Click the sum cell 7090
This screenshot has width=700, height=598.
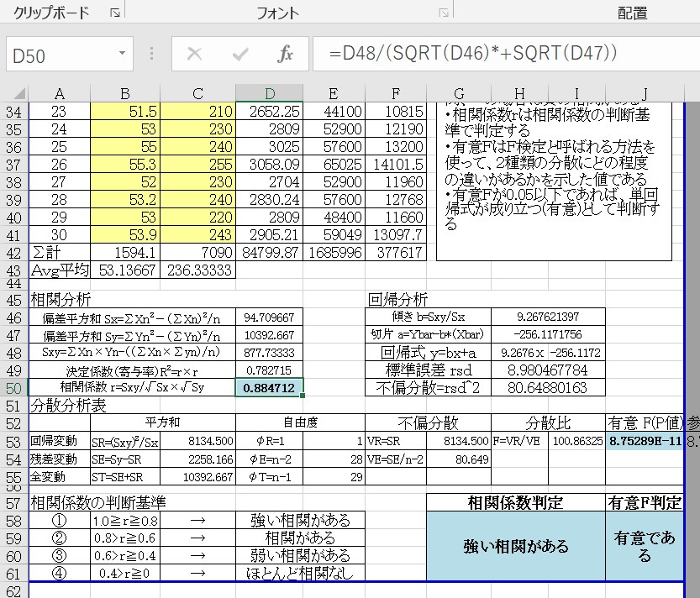(197, 253)
